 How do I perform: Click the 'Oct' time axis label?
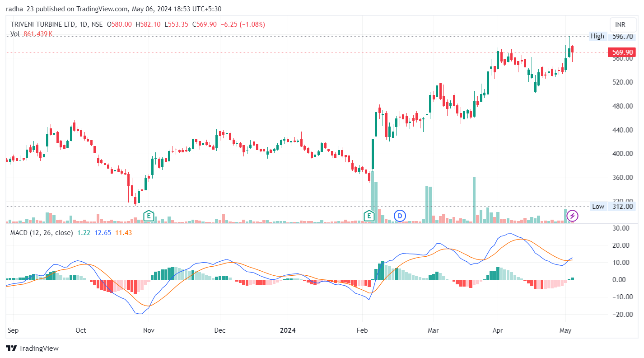tap(81, 330)
